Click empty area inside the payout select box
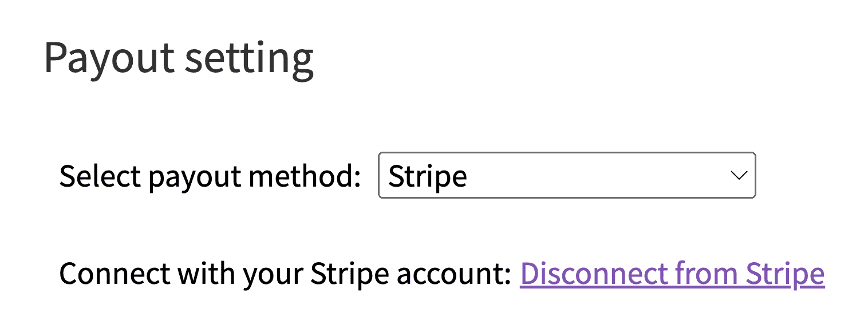The width and height of the screenshot is (868, 332). pyautogui.click(x=595, y=175)
